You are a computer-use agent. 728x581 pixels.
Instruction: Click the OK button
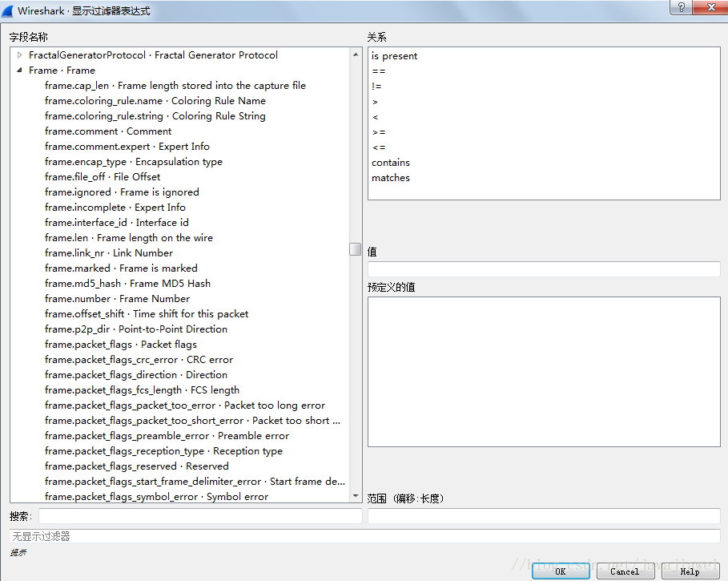coord(561,571)
